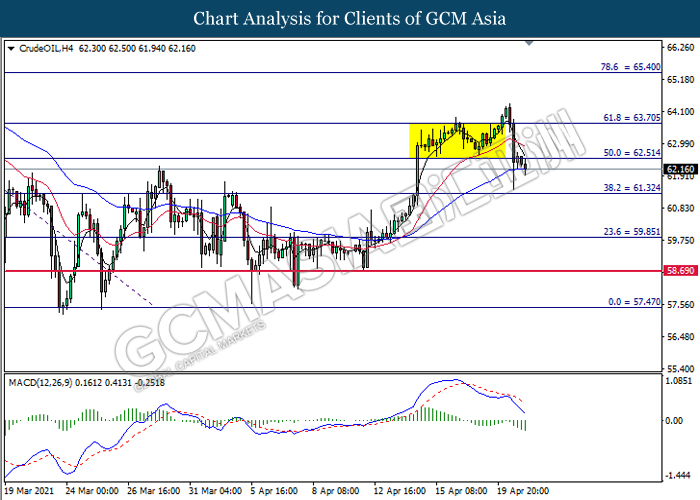
Task: Click the 19 Mar 2021 date label
Action: [x=30, y=491]
